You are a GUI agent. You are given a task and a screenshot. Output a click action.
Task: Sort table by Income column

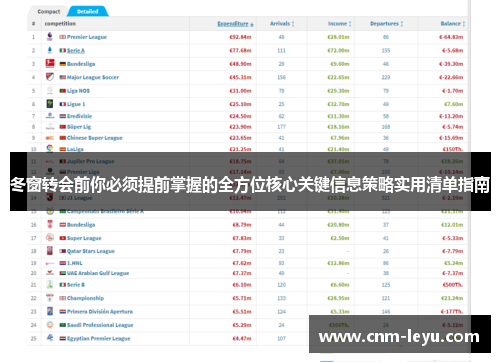(x=339, y=24)
